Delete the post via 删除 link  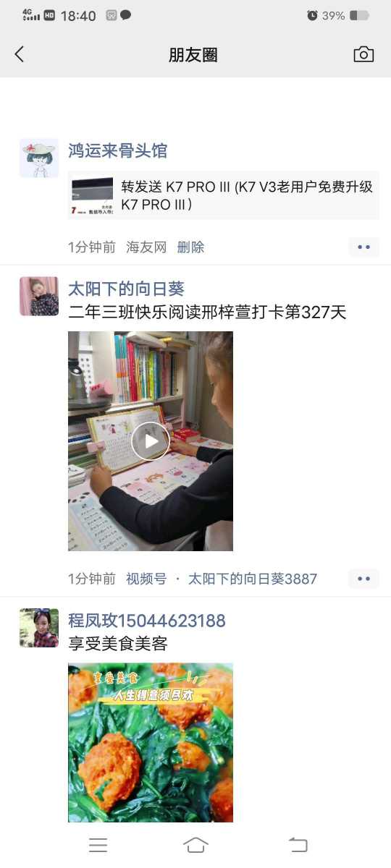point(191,247)
